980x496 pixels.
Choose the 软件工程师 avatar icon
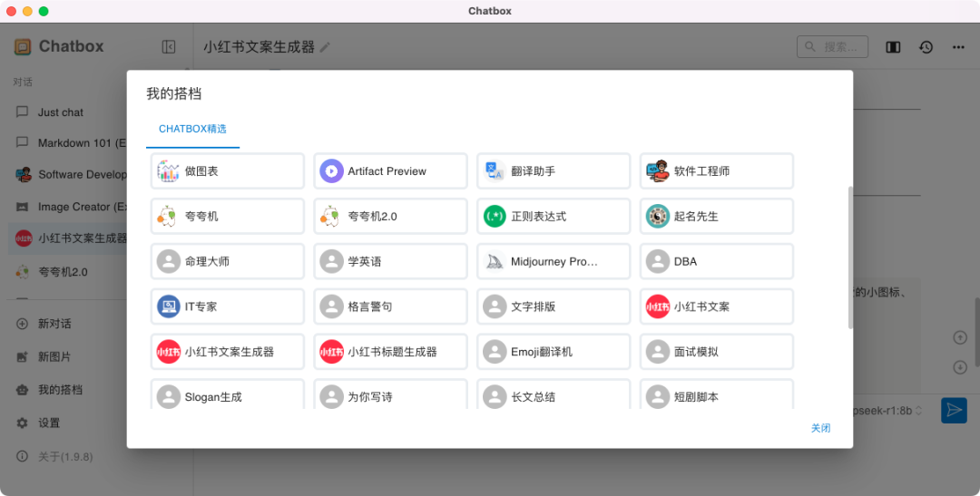coord(658,171)
